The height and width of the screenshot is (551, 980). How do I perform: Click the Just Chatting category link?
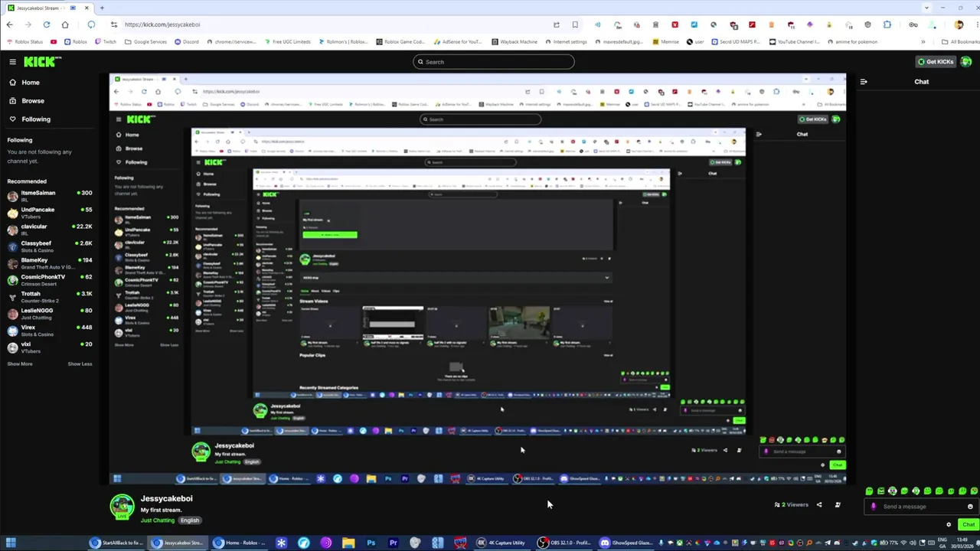158,520
